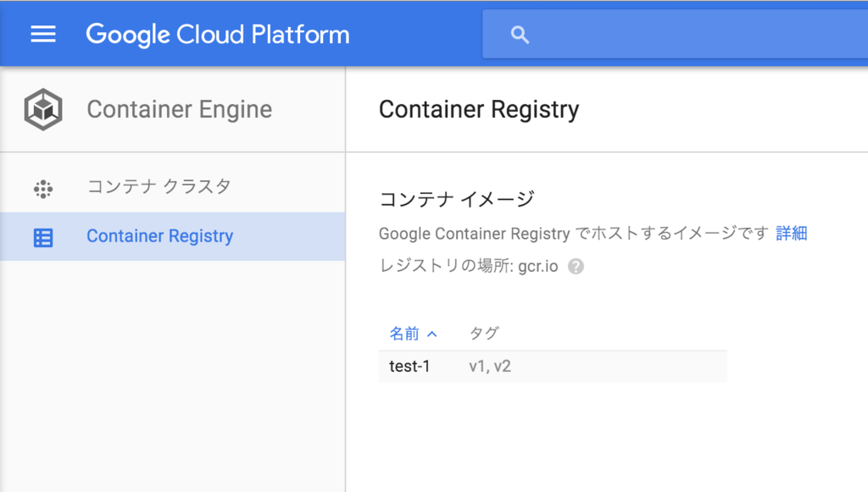Click the タグ column header

point(484,334)
